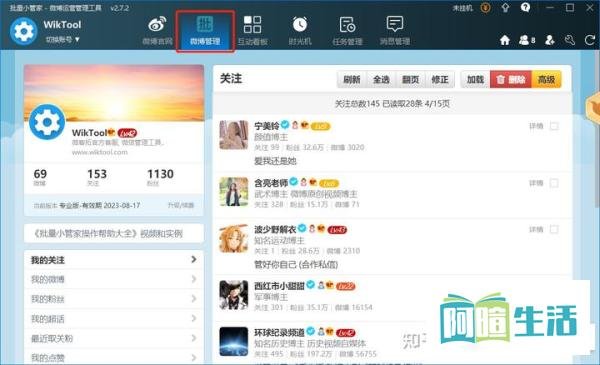Open the wrench settings icon

point(570,40)
